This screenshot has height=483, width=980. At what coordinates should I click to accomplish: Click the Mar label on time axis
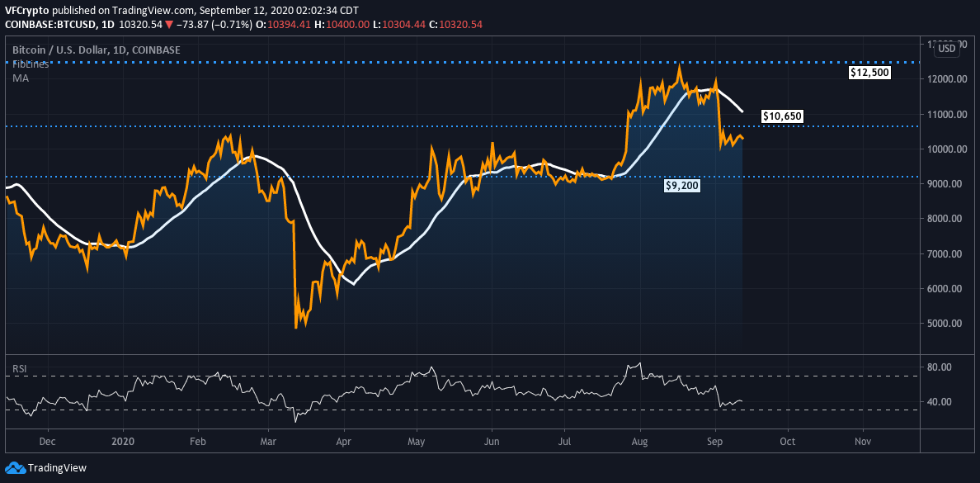(x=270, y=442)
